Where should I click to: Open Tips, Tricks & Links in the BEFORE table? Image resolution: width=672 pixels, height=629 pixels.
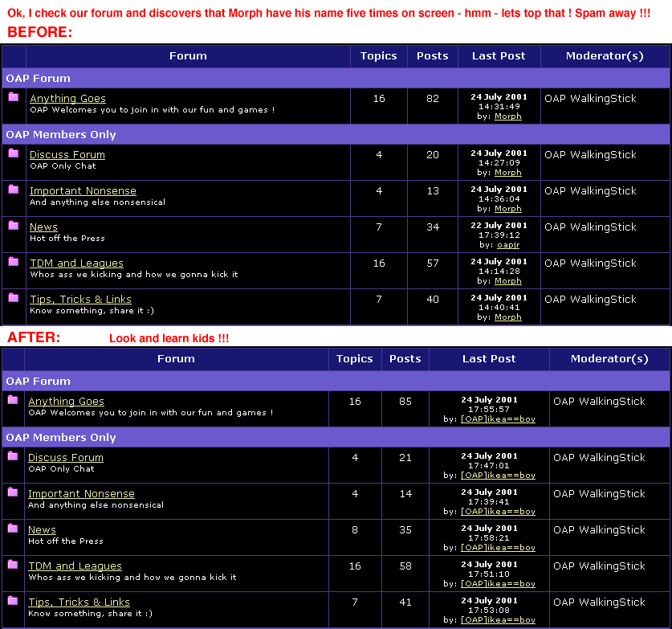tap(80, 300)
